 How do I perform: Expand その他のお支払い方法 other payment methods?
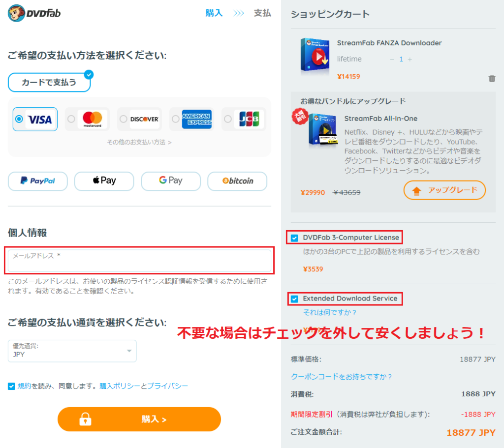[139, 142]
